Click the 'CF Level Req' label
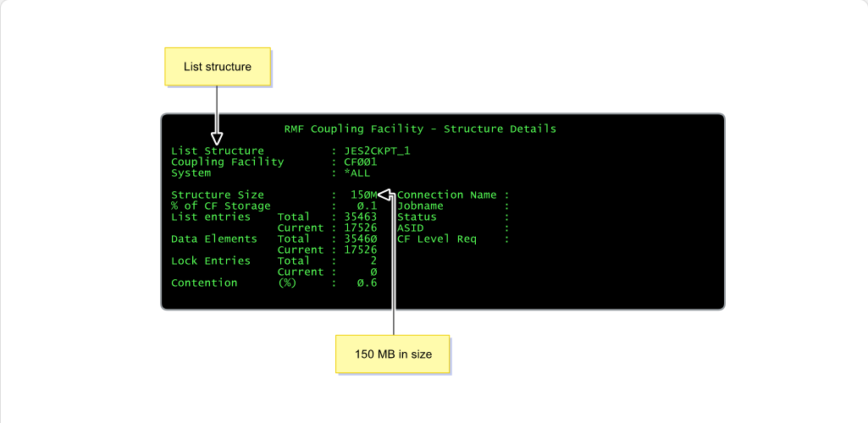The width and height of the screenshot is (868, 423). (437, 239)
